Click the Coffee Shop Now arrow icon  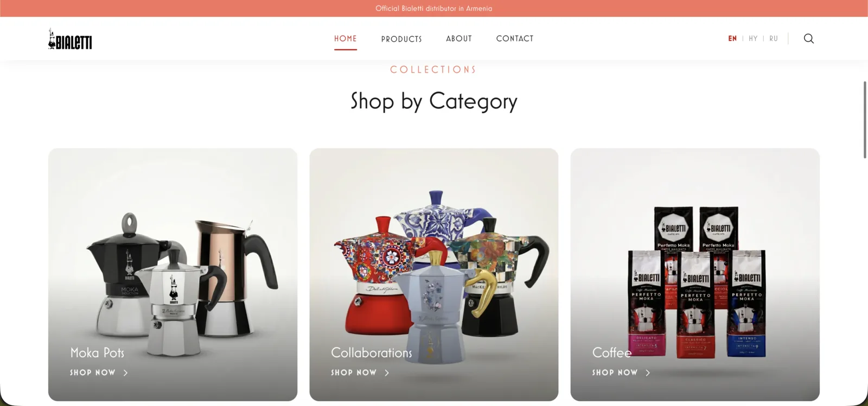click(x=648, y=373)
